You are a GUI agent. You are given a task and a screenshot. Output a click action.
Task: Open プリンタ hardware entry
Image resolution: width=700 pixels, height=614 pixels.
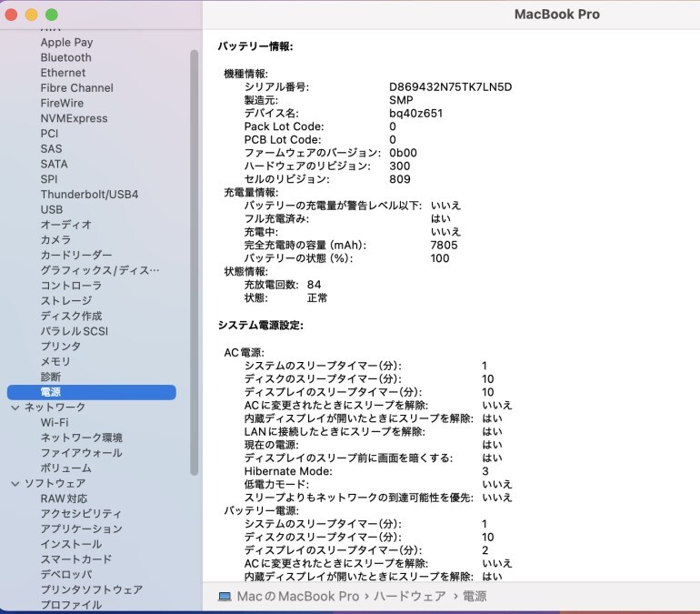[x=61, y=346]
